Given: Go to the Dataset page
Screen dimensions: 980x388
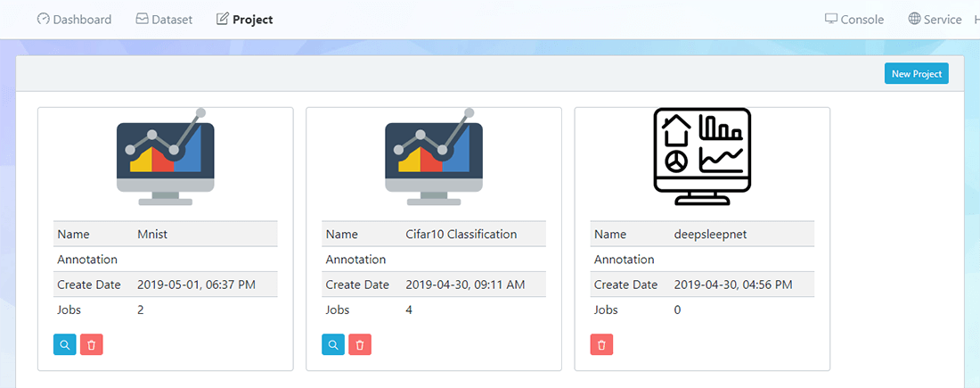Looking at the screenshot, I should 164,20.
